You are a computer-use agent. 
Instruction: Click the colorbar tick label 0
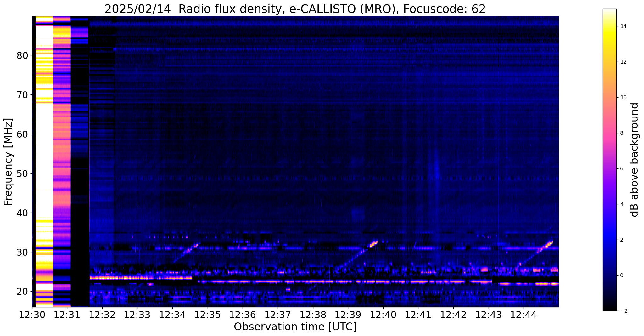click(621, 276)
